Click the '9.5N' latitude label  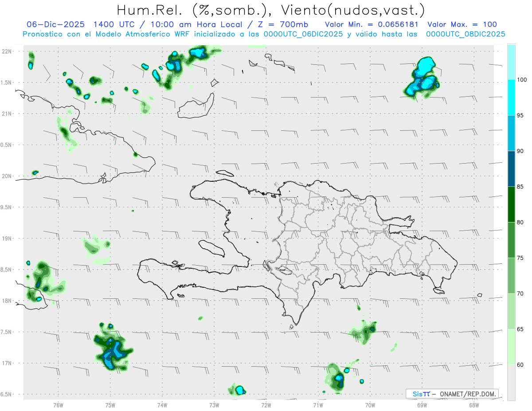click(x=6, y=207)
